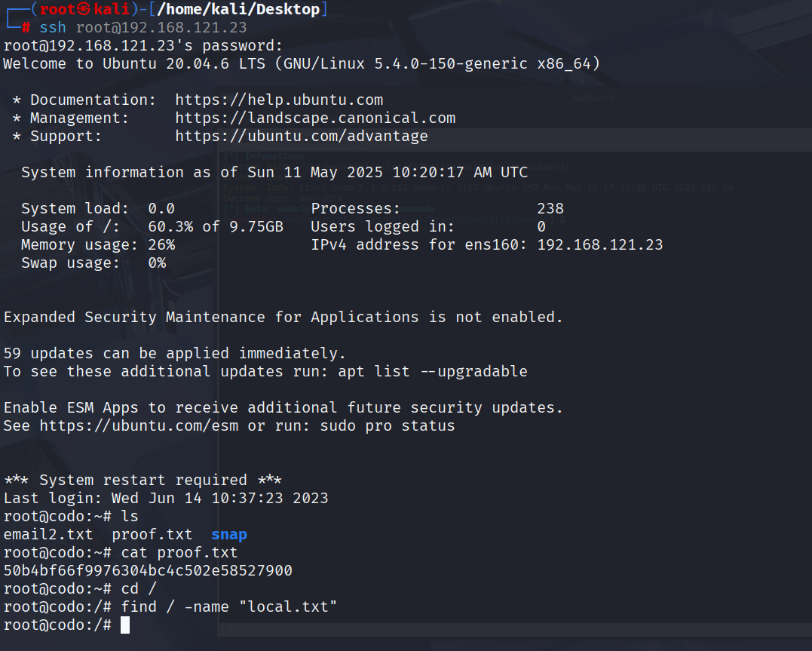Image resolution: width=812 pixels, height=651 pixels.
Task: Click the "cat proof.txt" command line
Action: (x=179, y=552)
